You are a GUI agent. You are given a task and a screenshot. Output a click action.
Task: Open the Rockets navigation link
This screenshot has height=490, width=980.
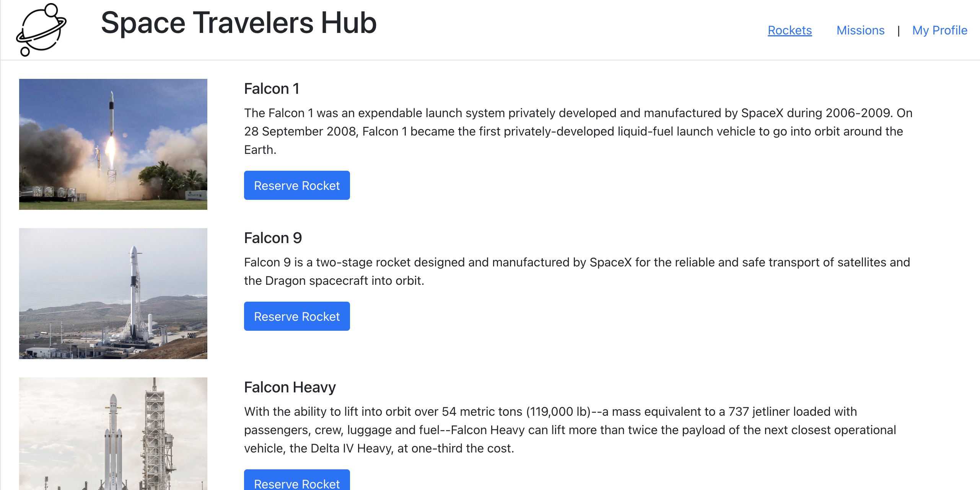pyautogui.click(x=790, y=31)
